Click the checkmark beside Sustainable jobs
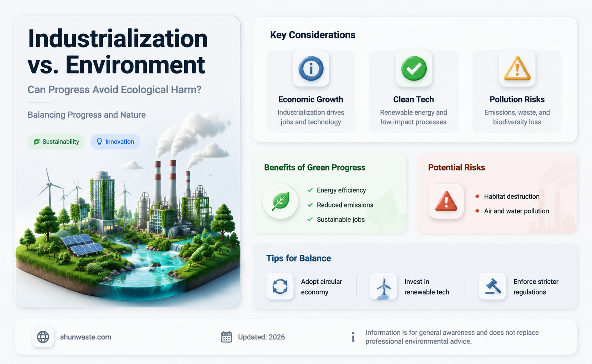This screenshot has height=364, width=592. point(310,219)
